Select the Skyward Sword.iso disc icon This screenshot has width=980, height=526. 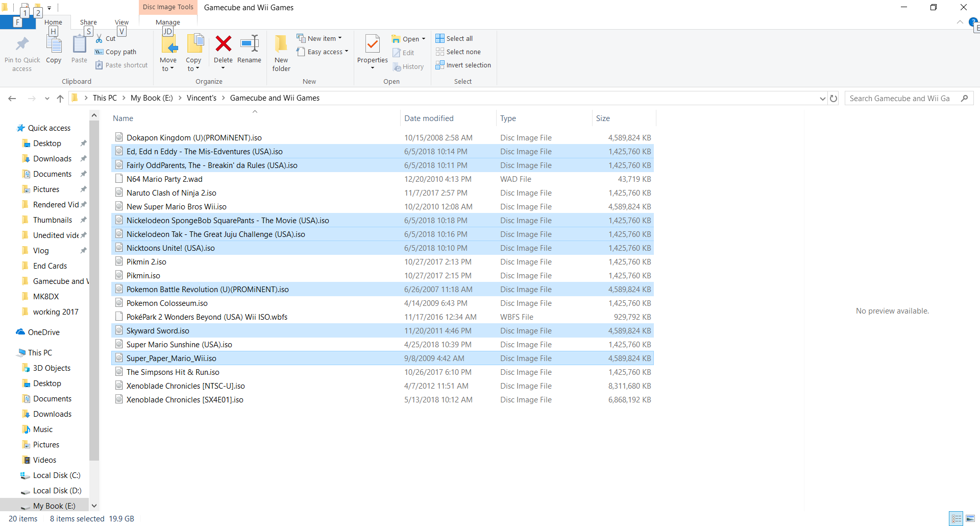[119, 330]
